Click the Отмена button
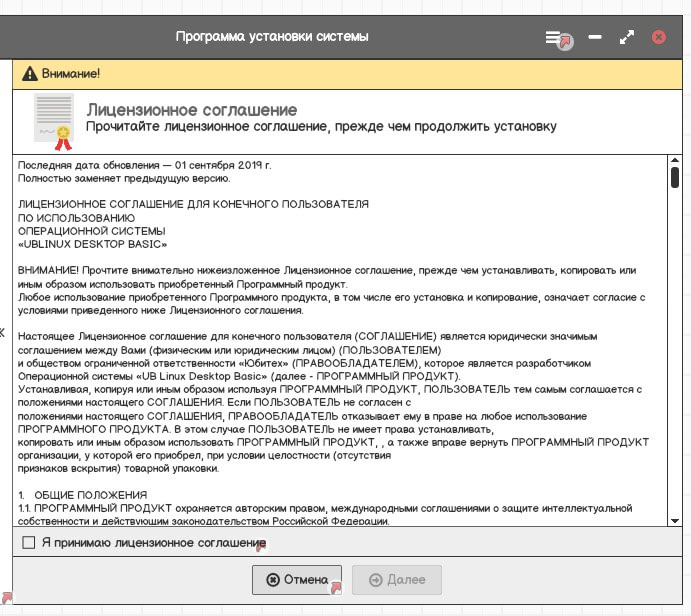Image resolution: width=691 pixels, height=616 pixels. tap(297, 579)
